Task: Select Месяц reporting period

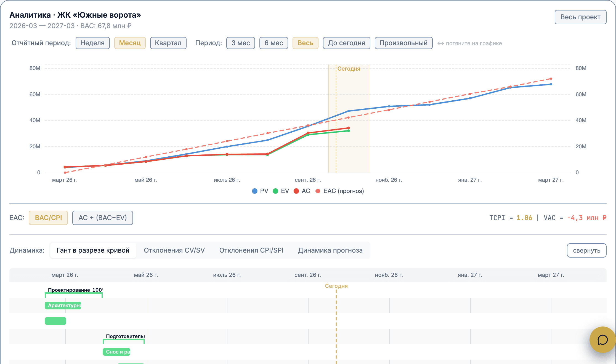Action: click(x=130, y=43)
